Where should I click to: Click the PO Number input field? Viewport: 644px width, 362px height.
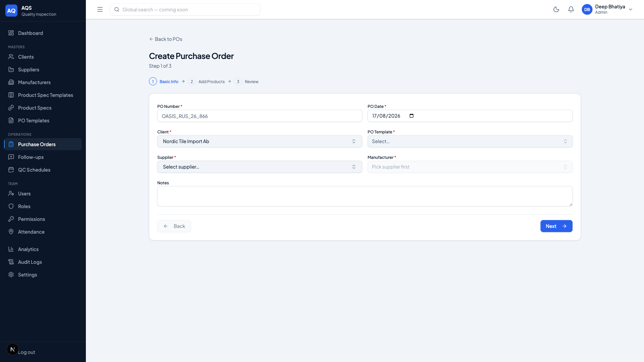point(260,116)
